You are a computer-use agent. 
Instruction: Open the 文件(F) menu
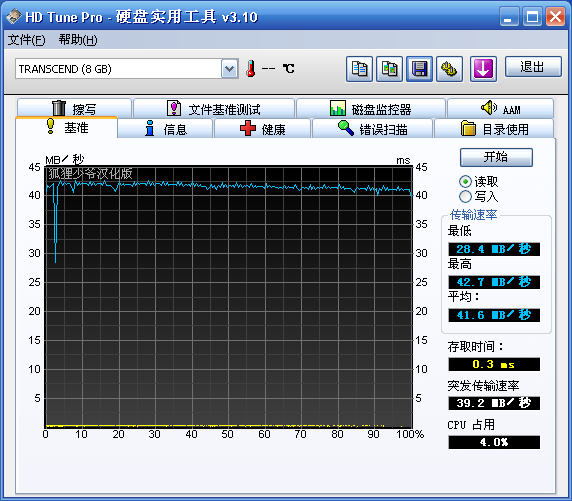tap(27, 39)
